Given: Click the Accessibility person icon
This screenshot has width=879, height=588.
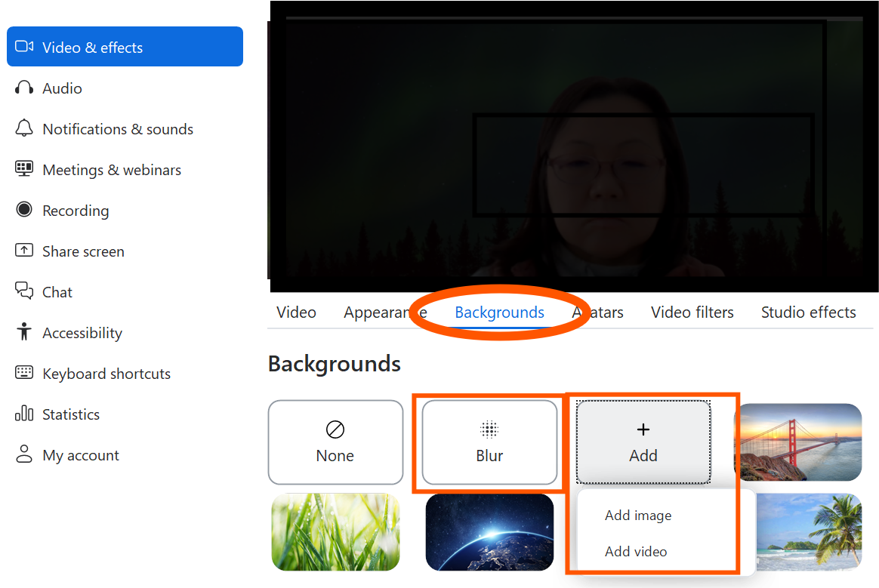Looking at the screenshot, I should click(x=24, y=331).
